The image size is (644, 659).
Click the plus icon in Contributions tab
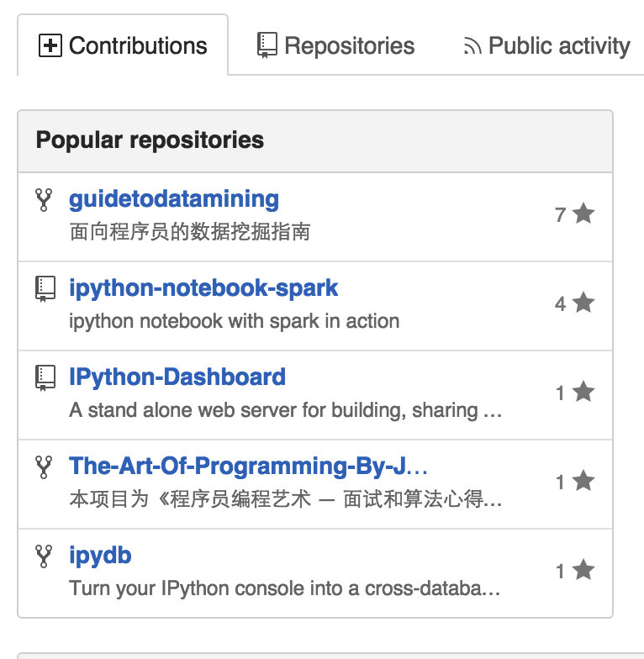(x=50, y=45)
